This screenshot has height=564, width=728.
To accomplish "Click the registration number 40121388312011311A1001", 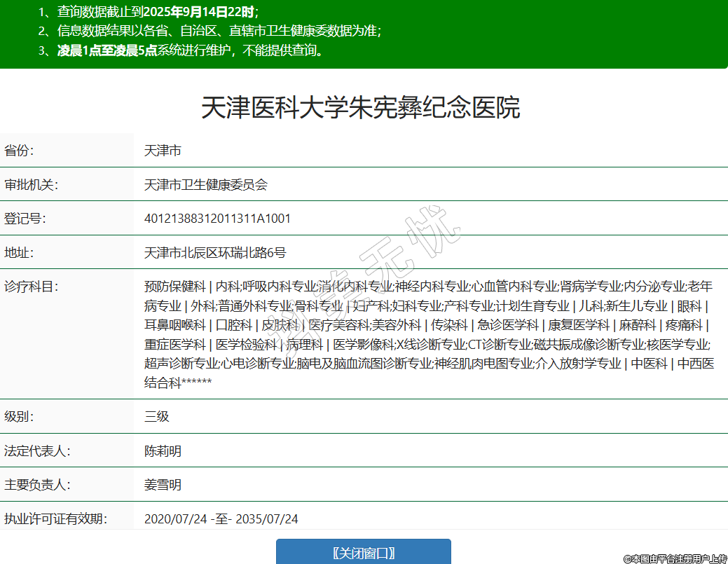I will coord(217,219).
